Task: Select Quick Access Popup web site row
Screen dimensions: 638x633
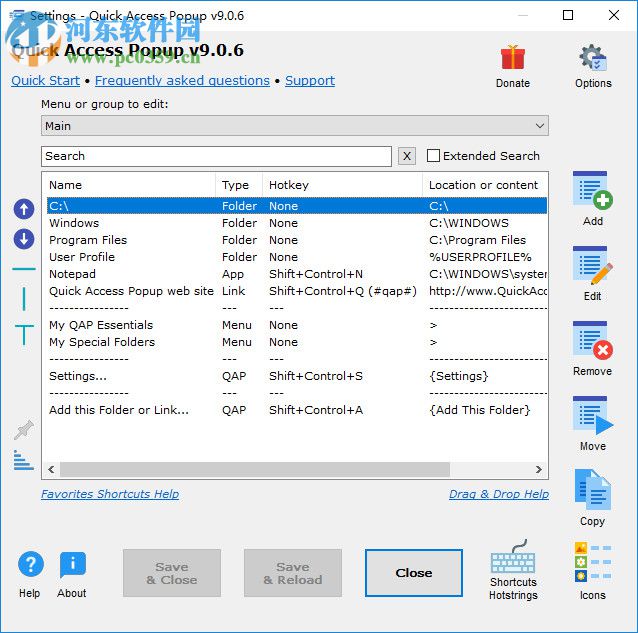Action: (297, 291)
